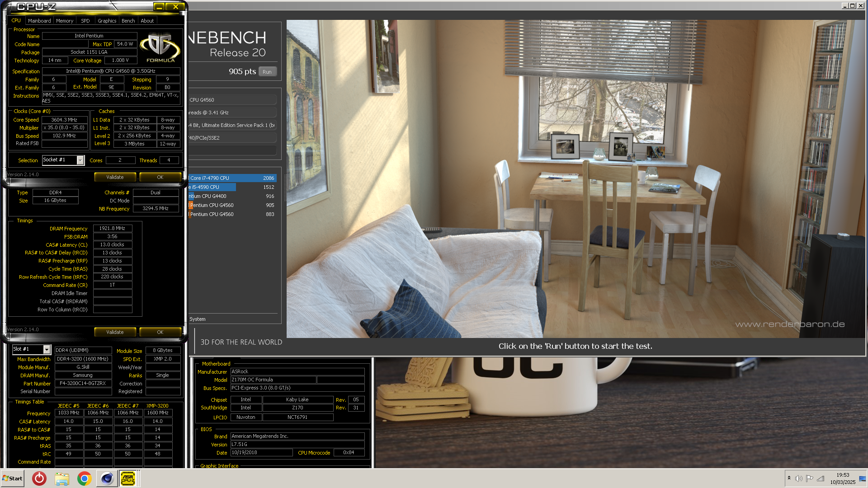
Task: Click the red power taskbar icon
Action: coord(39,479)
